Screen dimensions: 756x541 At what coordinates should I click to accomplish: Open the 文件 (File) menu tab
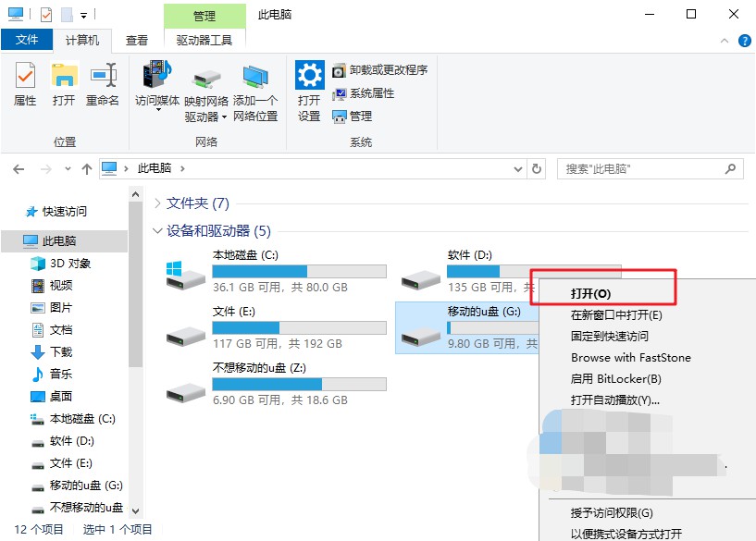point(27,40)
